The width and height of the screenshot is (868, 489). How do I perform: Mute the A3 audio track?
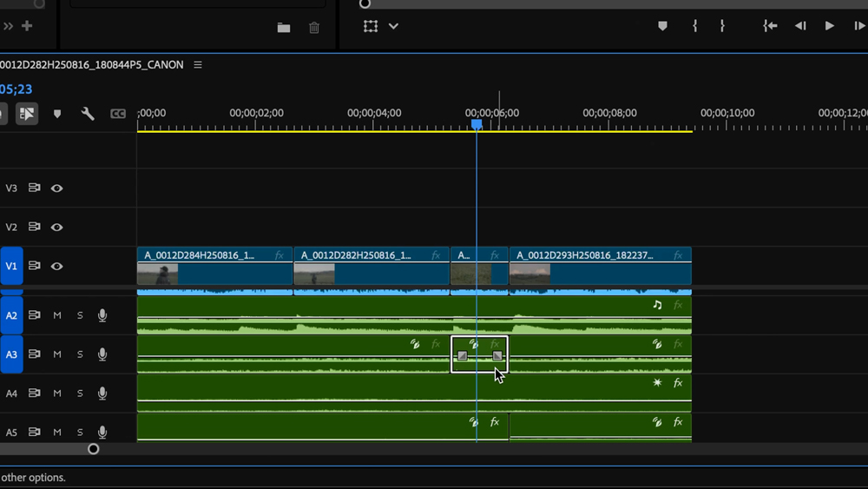coord(57,354)
